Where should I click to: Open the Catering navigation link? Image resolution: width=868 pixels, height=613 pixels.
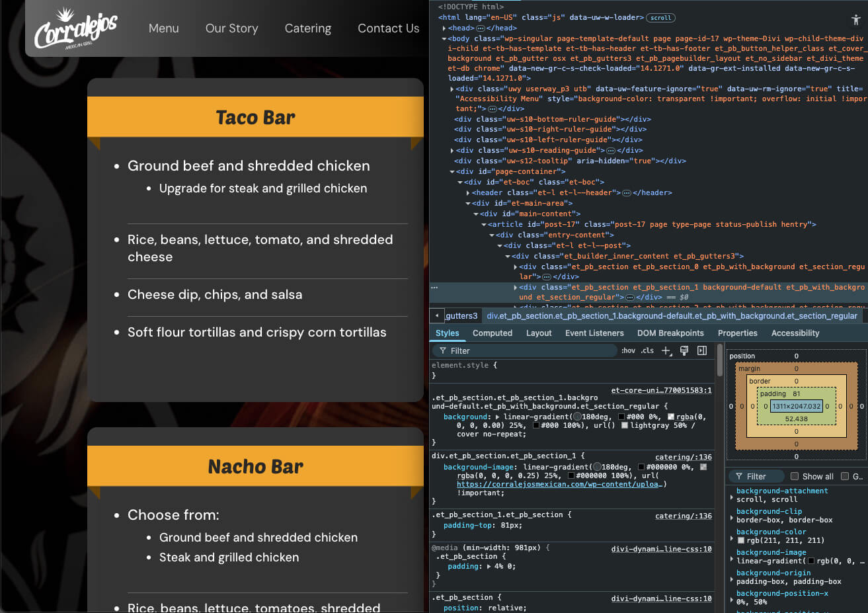[307, 28]
